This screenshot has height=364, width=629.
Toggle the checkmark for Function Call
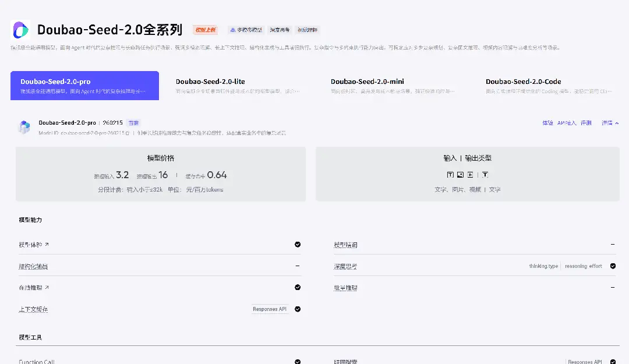[x=298, y=361]
